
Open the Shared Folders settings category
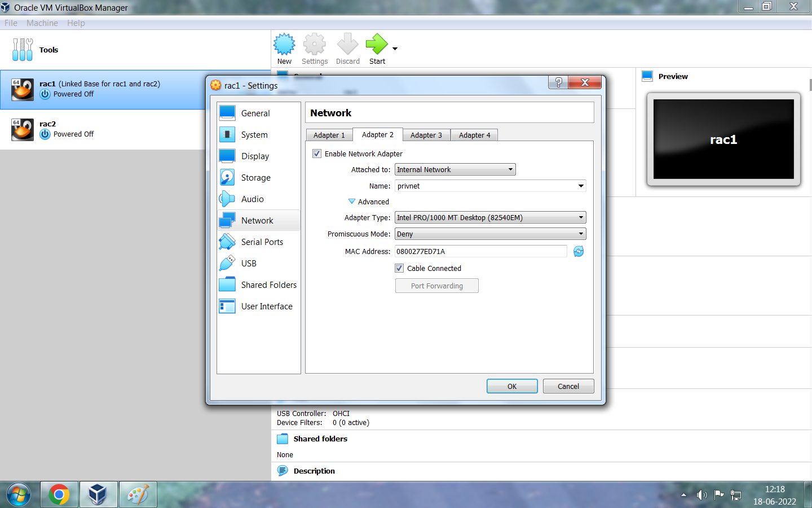click(x=258, y=285)
